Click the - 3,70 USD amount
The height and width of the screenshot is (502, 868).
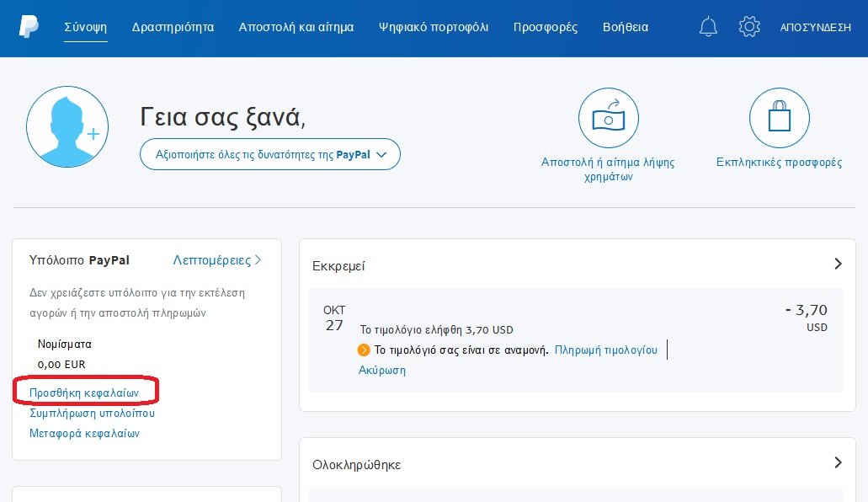[807, 318]
